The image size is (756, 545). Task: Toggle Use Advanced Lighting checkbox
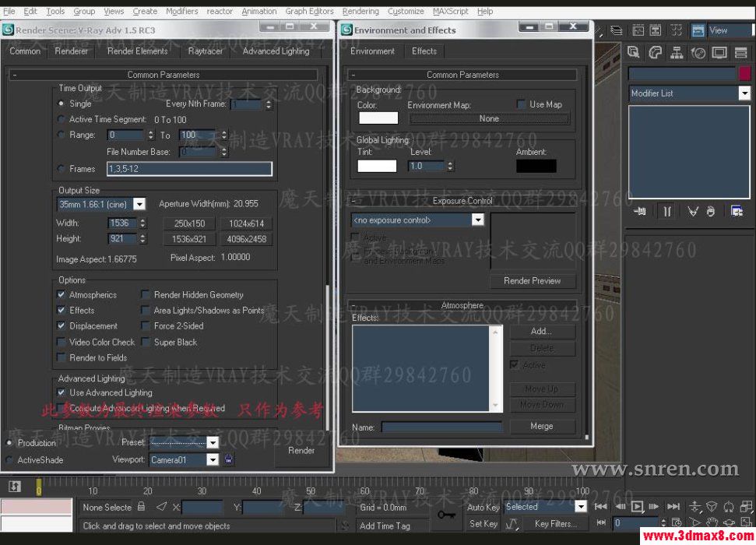(62, 392)
